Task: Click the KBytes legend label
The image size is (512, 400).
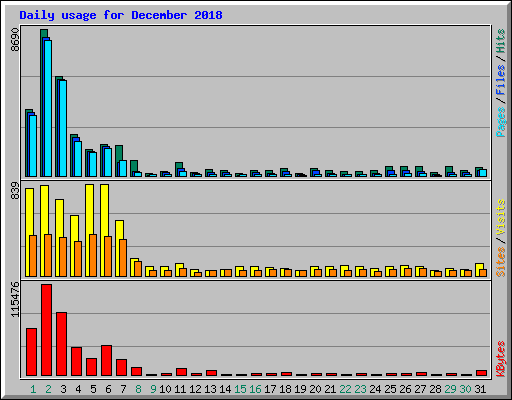Action: (500, 359)
